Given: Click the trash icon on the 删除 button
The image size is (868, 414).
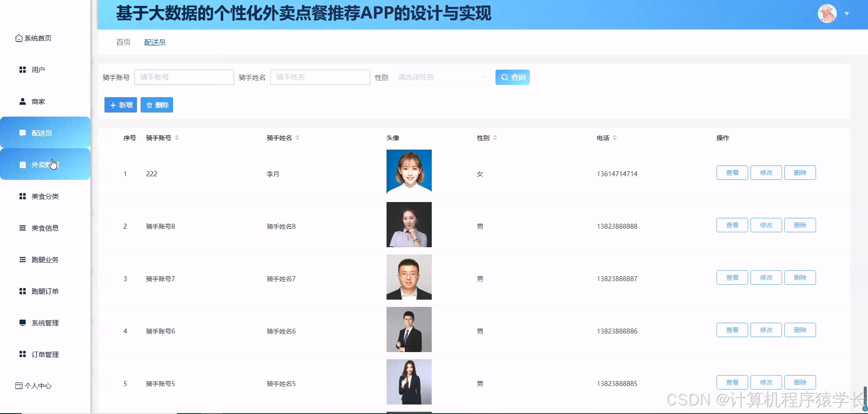Looking at the screenshot, I should pyautogui.click(x=149, y=105).
